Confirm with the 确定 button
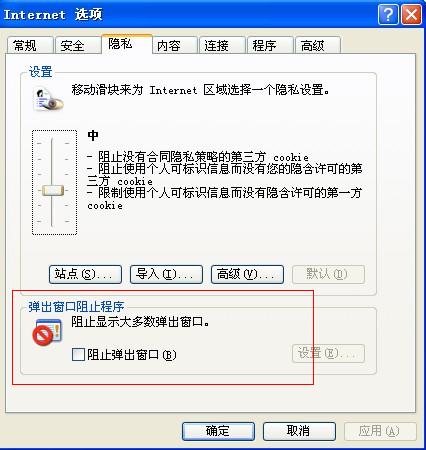This screenshot has height=450, width=426. (218, 431)
